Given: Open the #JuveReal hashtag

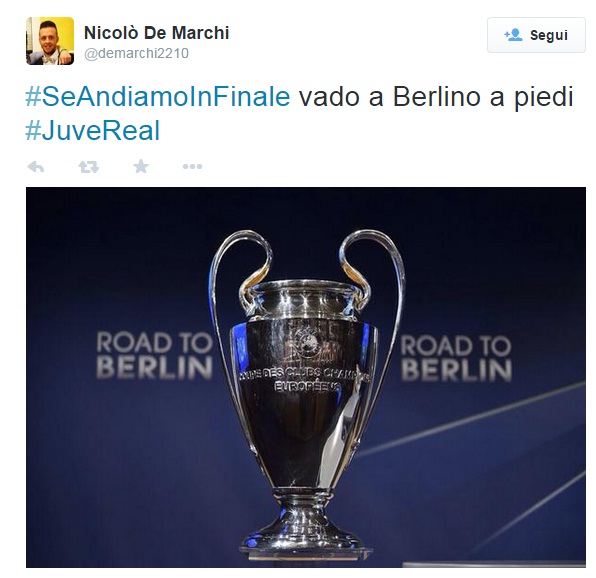Looking at the screenshot, I should point(93,131).
